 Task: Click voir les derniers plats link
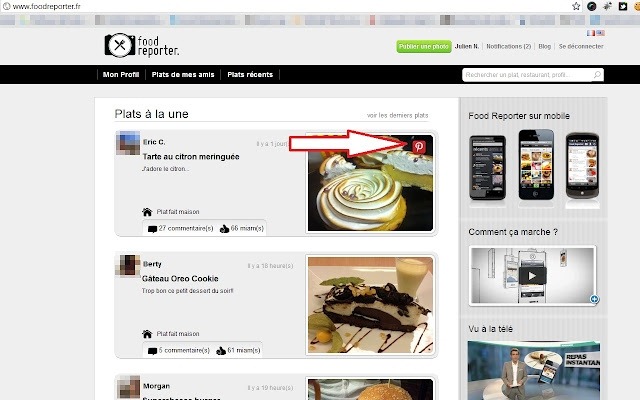coord(398,116)
